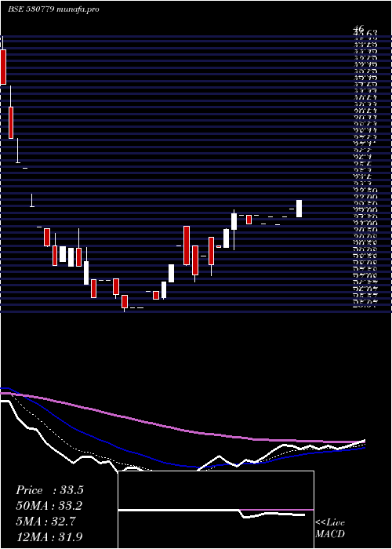Click the "BSE 530779 munafa.pro" chart title
This screenshot has height=549, width=392.
coord(53,9)
